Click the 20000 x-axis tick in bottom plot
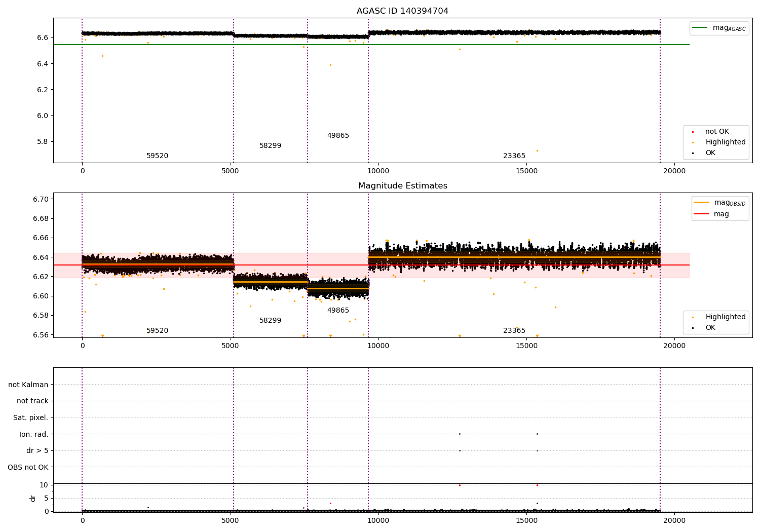 click(674, 520)
